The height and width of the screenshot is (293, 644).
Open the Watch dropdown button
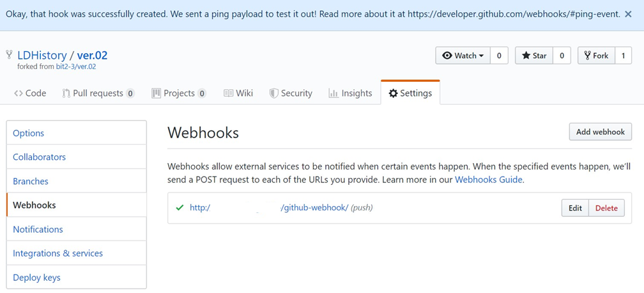pos(463,56)
